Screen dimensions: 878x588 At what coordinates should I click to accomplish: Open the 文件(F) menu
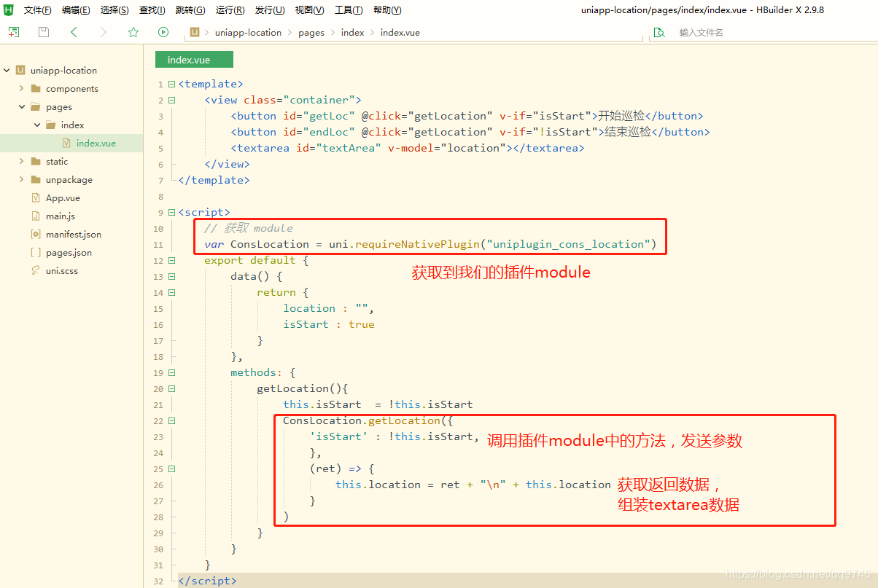click(37, 10)
